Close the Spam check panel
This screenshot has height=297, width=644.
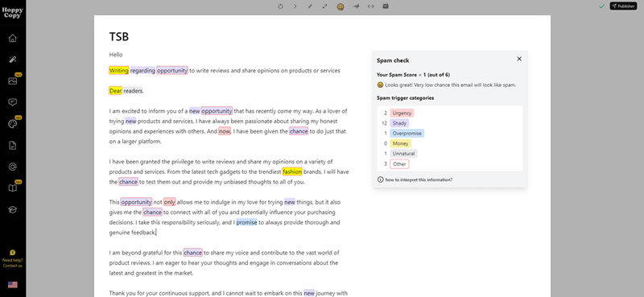[x=519, y=59]
